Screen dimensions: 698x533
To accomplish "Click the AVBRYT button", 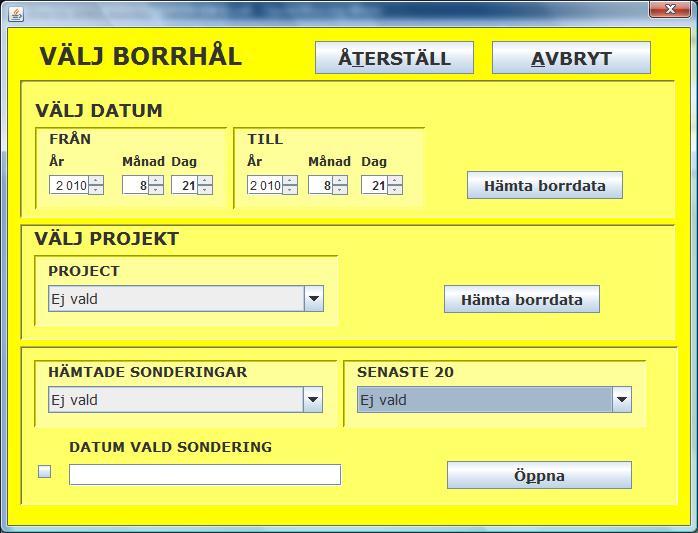I will pyautogui.click(x=571, y=58).
